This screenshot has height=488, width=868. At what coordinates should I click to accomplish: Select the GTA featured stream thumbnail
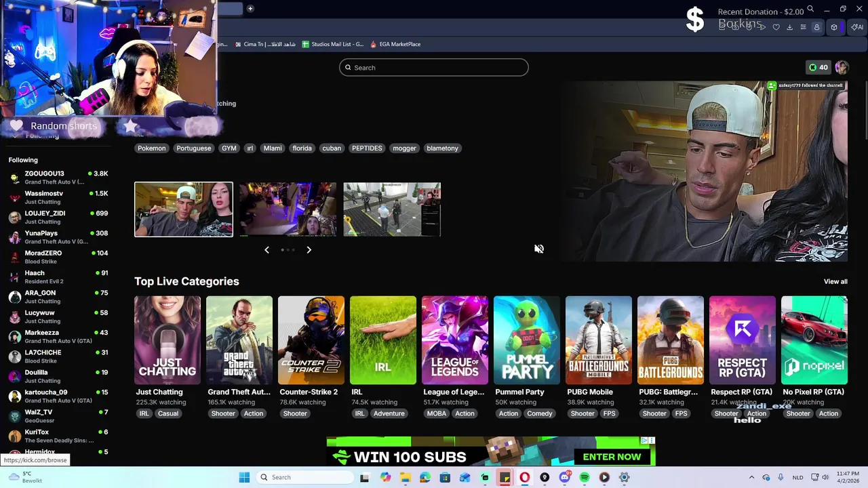392,209
